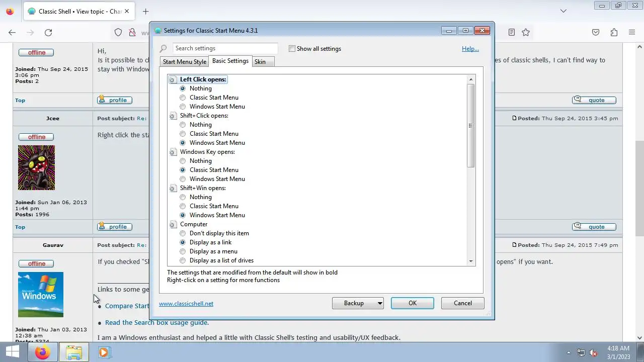Open the www.classicshell.net link
644x362 pixels.
tap(186, 304)
